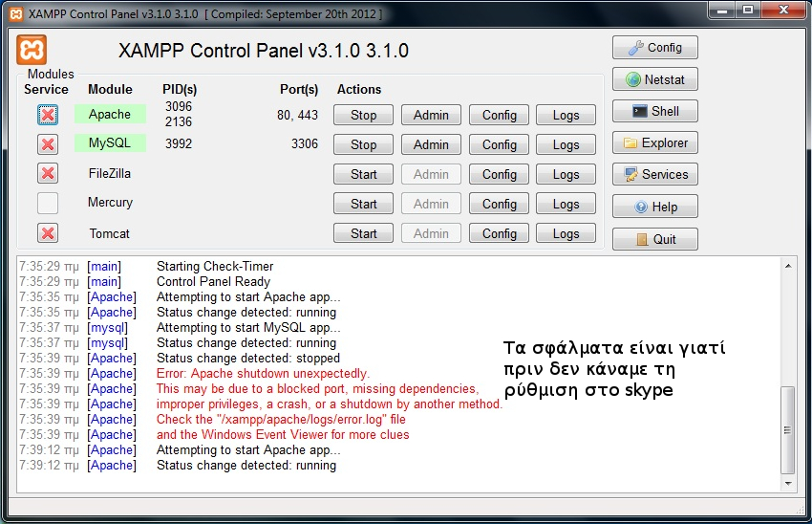Open the Services button on the right
This screenshot has height=524, width=812.
(x=655, y=174)
